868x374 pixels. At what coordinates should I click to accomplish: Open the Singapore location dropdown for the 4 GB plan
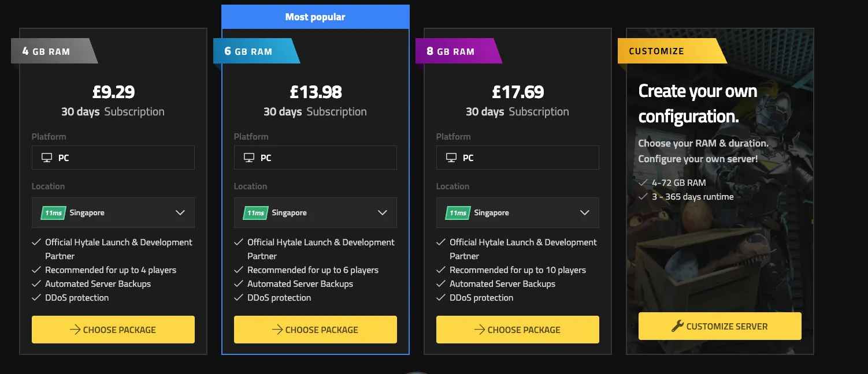180,212
